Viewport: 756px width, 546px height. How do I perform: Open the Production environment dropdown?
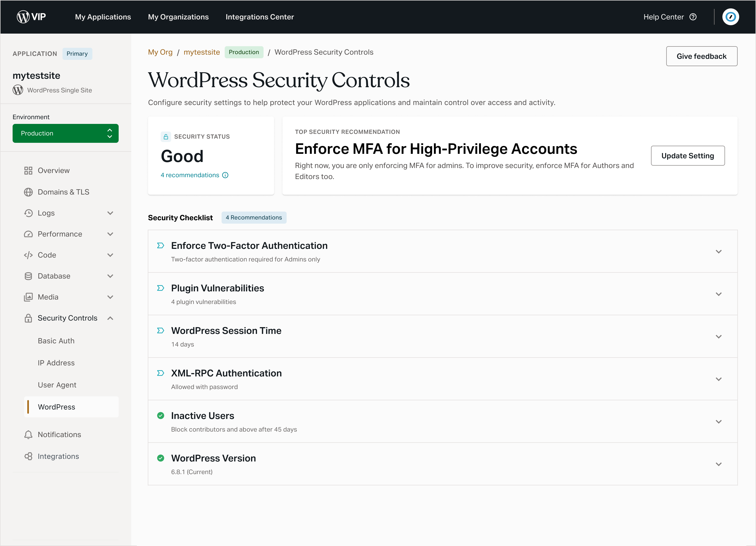[66, 133]
